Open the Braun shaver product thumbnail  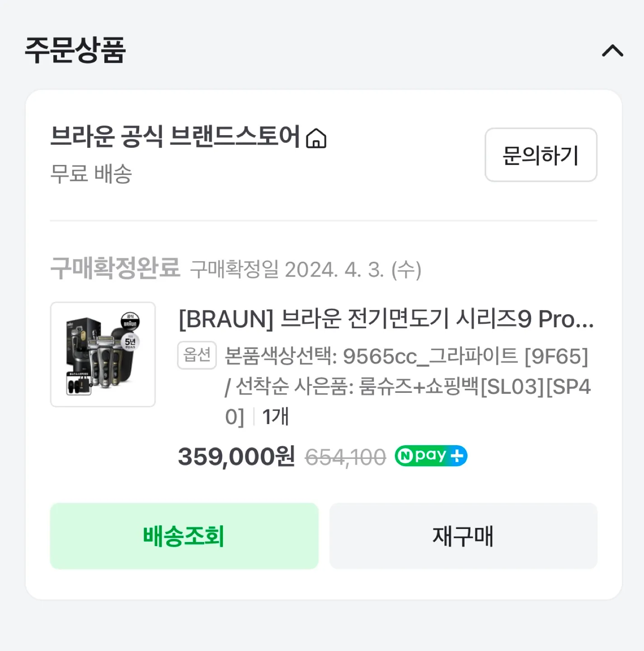tap(103, 354)
